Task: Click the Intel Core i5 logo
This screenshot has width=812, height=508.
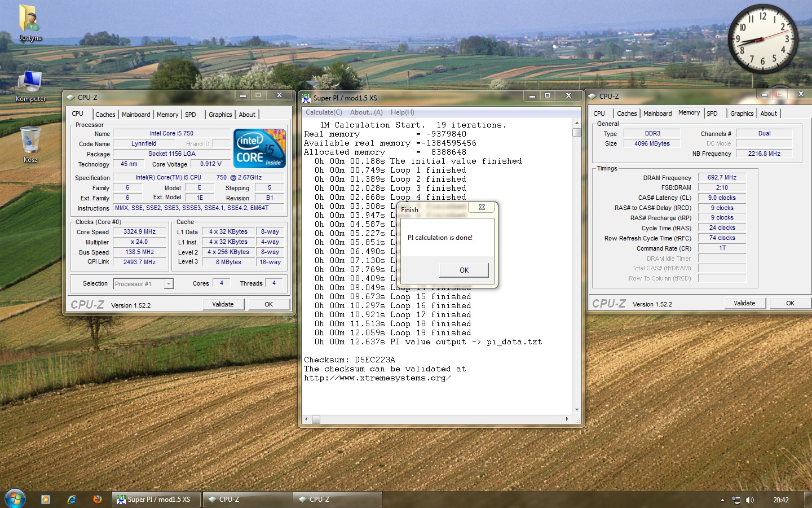Action: click(x=259, y=148)
